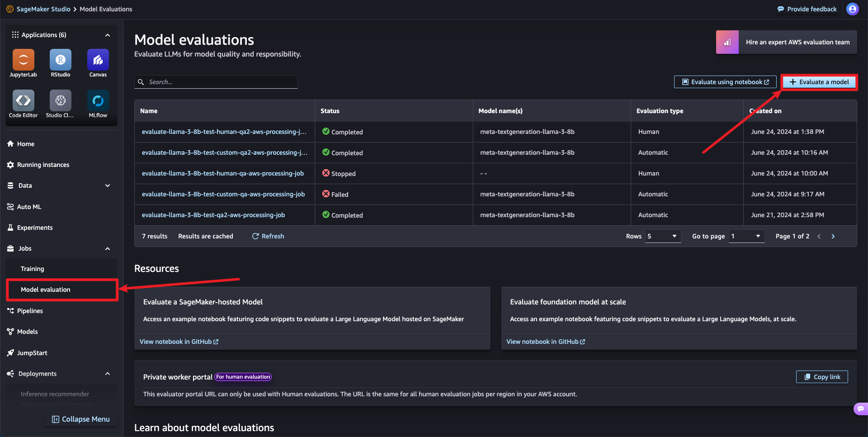Refresh the evaluations table
The image size is (868, 437).
coord(268,236)
